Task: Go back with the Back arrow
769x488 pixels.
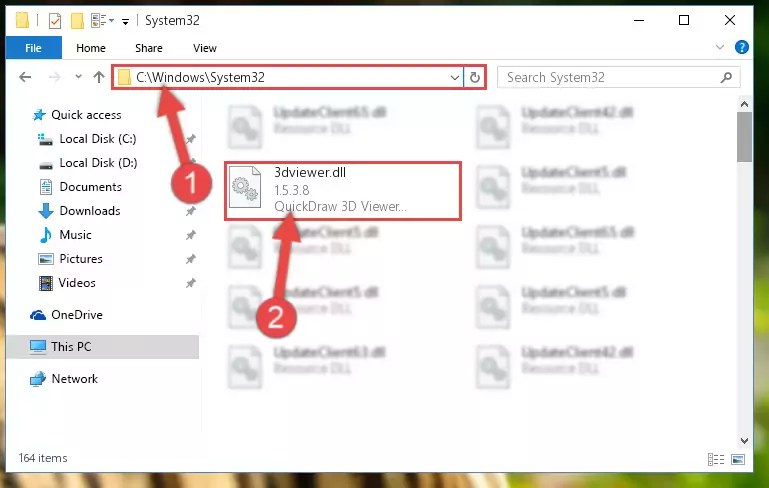Action: 25,77
